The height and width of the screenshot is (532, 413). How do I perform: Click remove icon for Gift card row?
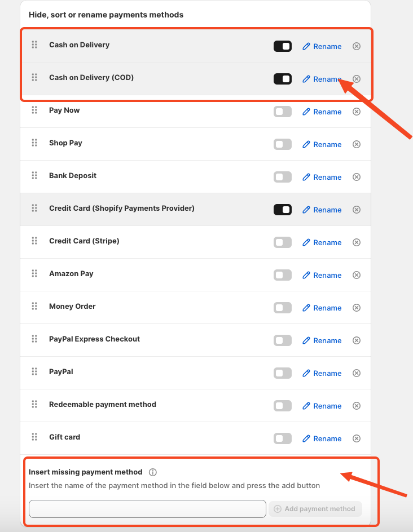pyautogui.click(x=357, y=438)
